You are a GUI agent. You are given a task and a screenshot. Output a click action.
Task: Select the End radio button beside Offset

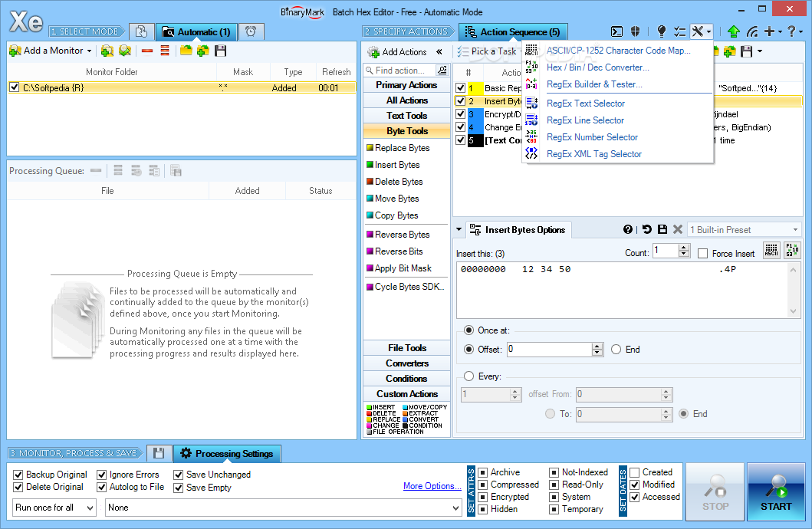[x=616, y=350]
